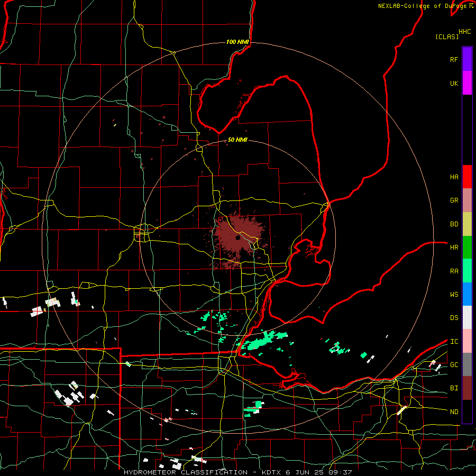Click the 'IC' legend label
This screenshot has width=476, height=476.
454,342
